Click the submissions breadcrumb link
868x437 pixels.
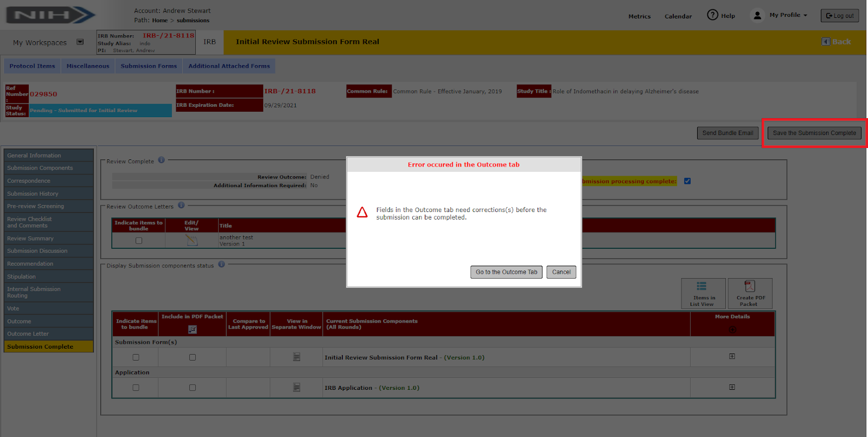click(193, 21)
